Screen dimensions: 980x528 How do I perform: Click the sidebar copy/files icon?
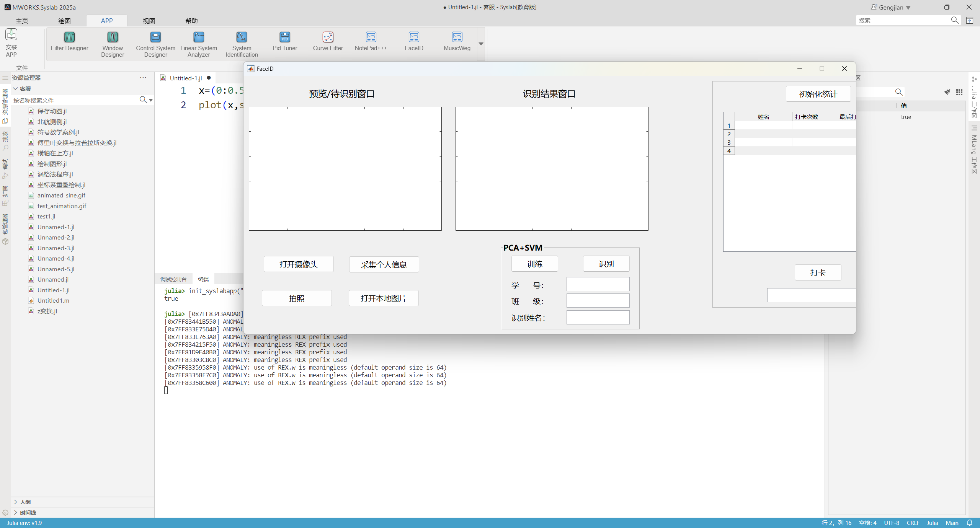click(5, 121)
